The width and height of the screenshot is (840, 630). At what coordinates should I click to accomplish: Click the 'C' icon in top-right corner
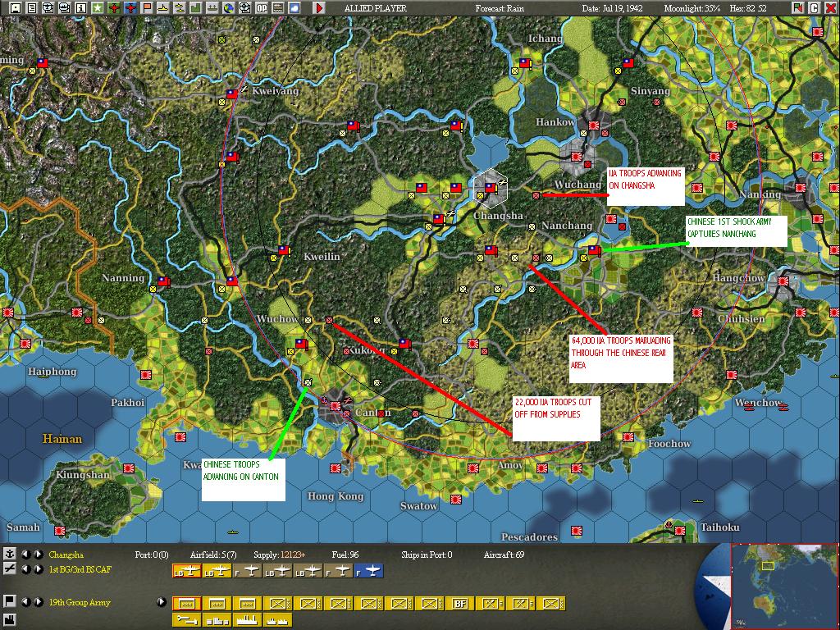(x=815, y=8)
